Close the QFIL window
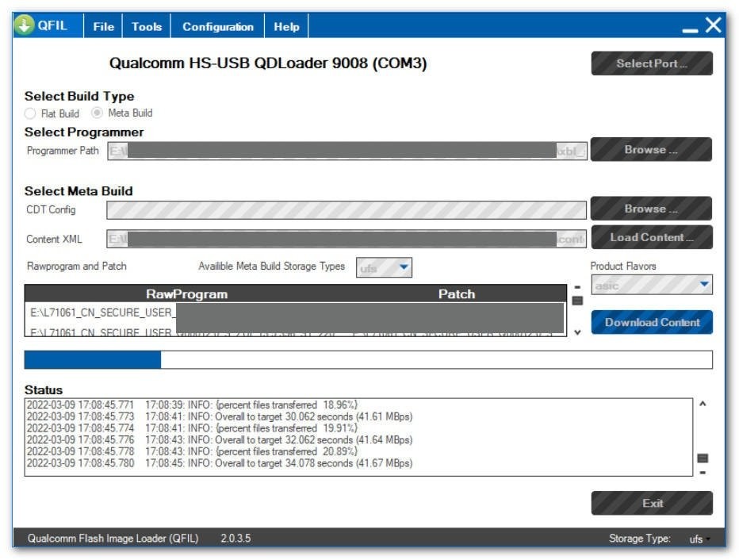Viewport: 739px width, 560px height. 714,25
